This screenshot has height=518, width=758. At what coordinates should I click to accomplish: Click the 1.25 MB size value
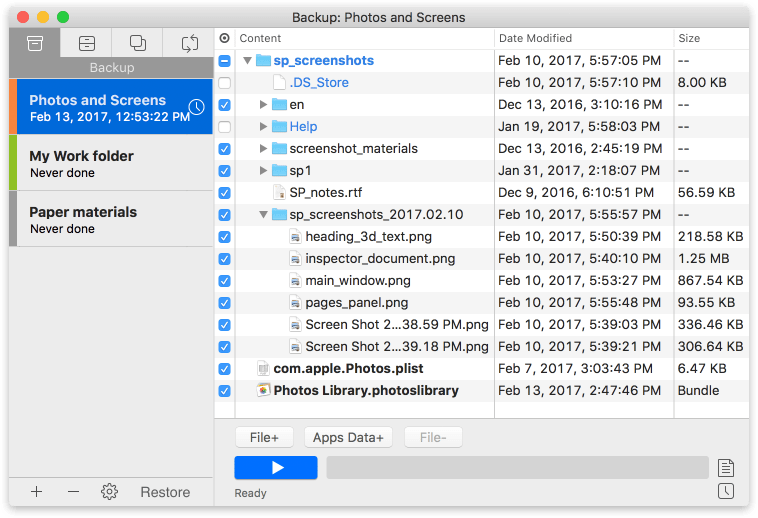tap(703, 259)
